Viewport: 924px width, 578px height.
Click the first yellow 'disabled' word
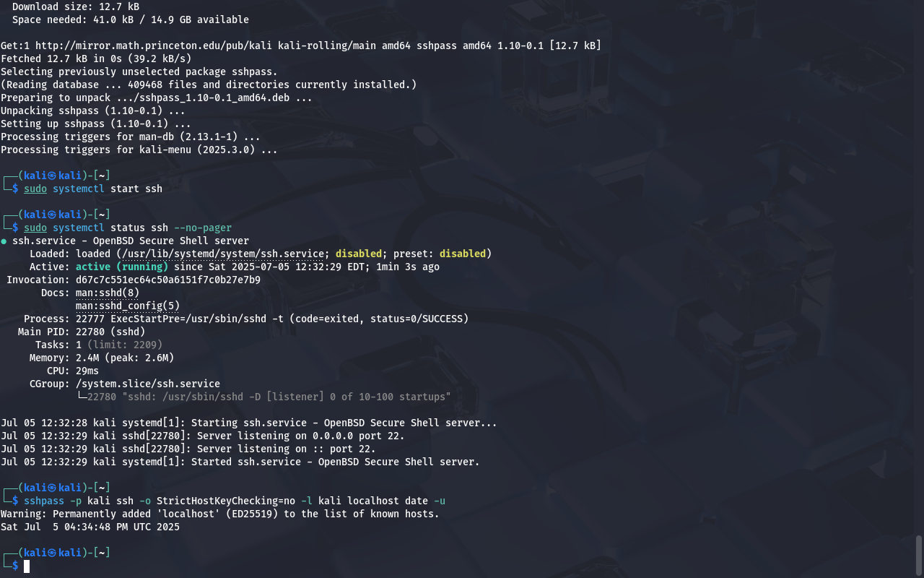pos(359,254)
